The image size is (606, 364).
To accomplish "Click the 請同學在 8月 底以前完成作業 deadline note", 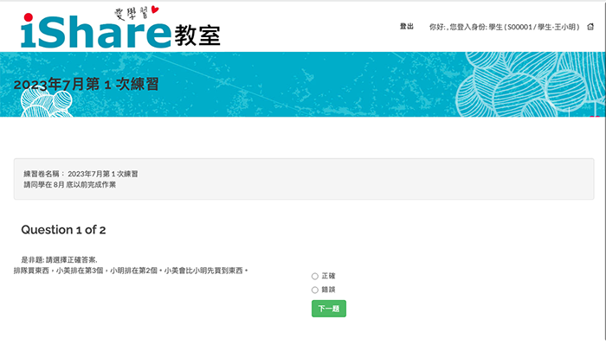I will click(69, 185).
